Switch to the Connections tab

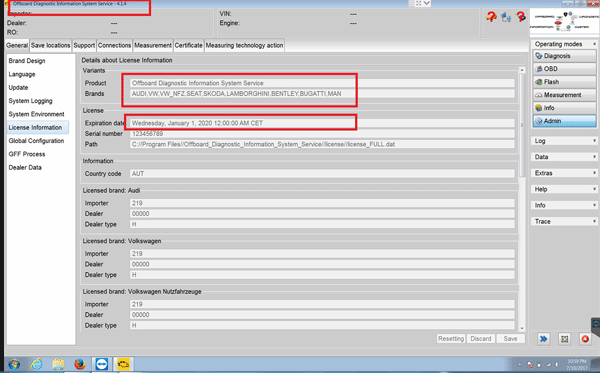pos(114,45)
